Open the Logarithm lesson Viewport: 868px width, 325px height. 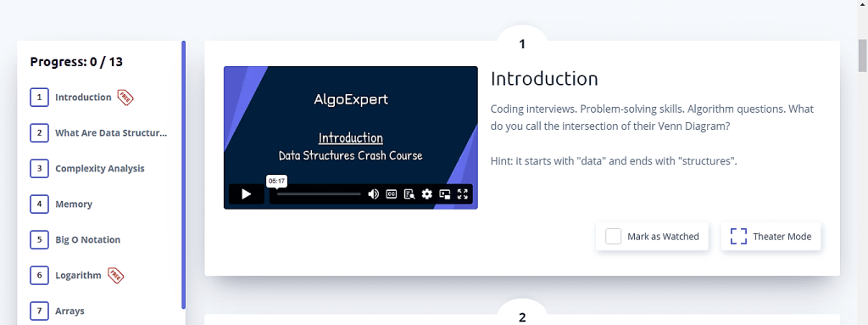tap(78, 275)
